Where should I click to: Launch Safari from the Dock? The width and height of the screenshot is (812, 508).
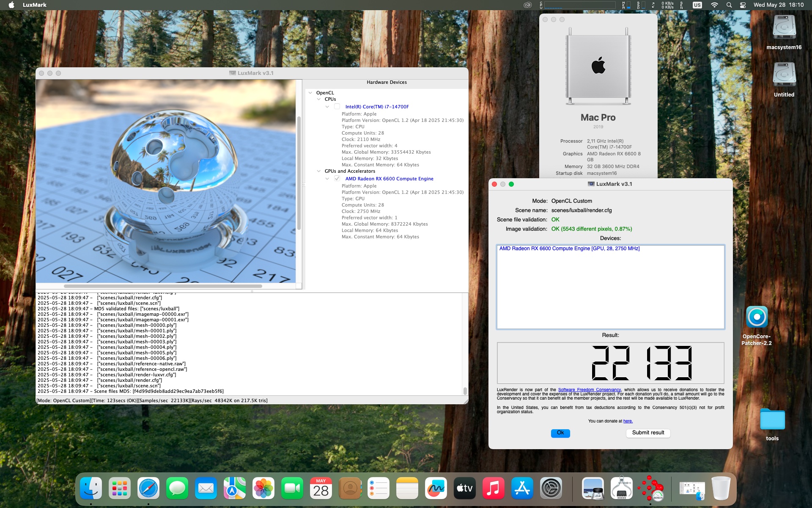(x=148, y=489)
